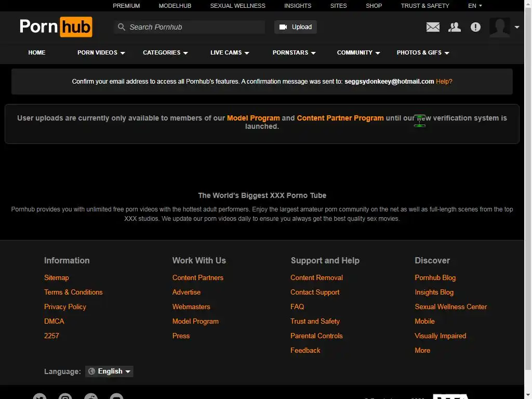
Task: Open Sexual Wellness Center footer link
Action: pyautogui.click(x=450, y=307)
